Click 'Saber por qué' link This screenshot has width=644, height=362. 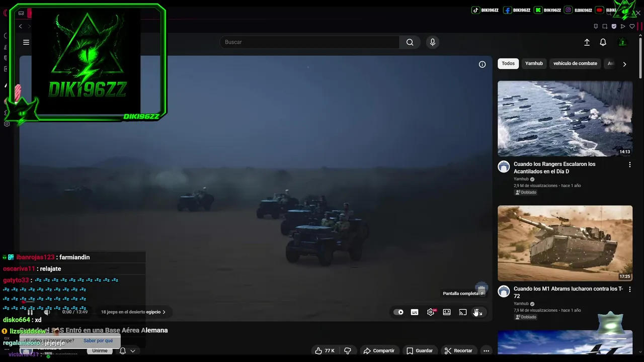(x=98, y=340)
